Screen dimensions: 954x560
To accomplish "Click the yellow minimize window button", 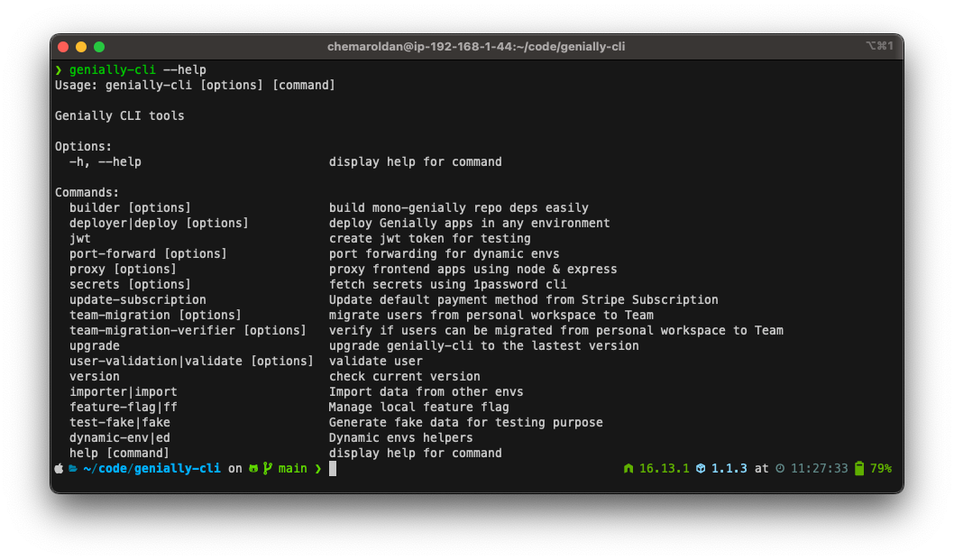I will tap(81, 47).
